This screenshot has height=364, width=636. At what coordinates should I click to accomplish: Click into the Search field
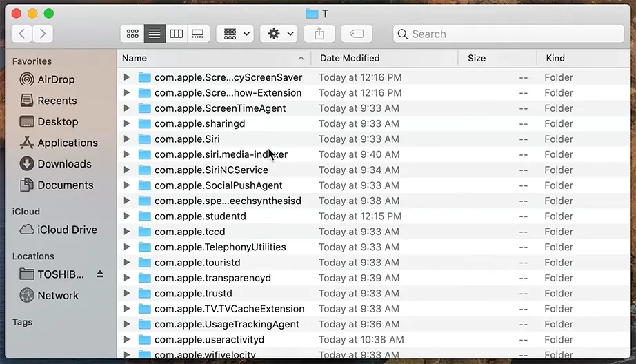click(x=508, y=34)
